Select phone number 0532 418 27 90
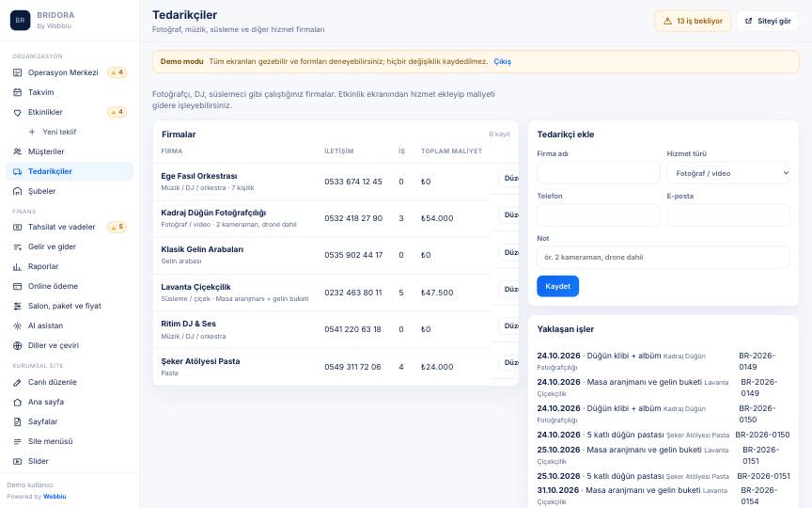812x508 pixels. [x=353, y=218]
